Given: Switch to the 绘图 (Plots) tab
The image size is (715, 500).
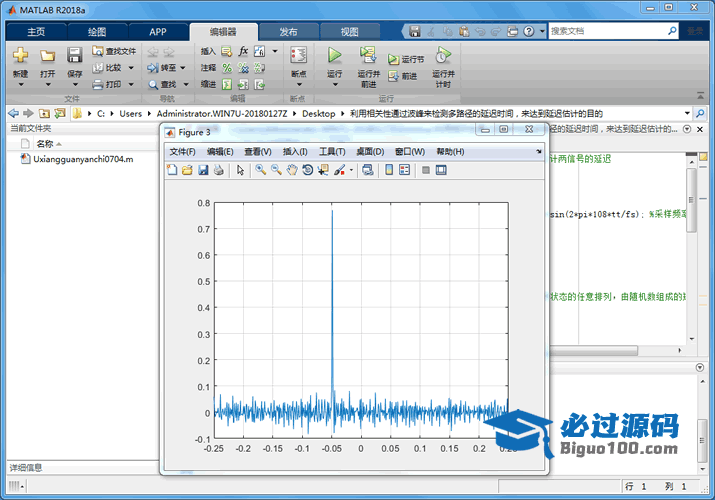Looking at the screenshot, I should click(x=97, y=31).
